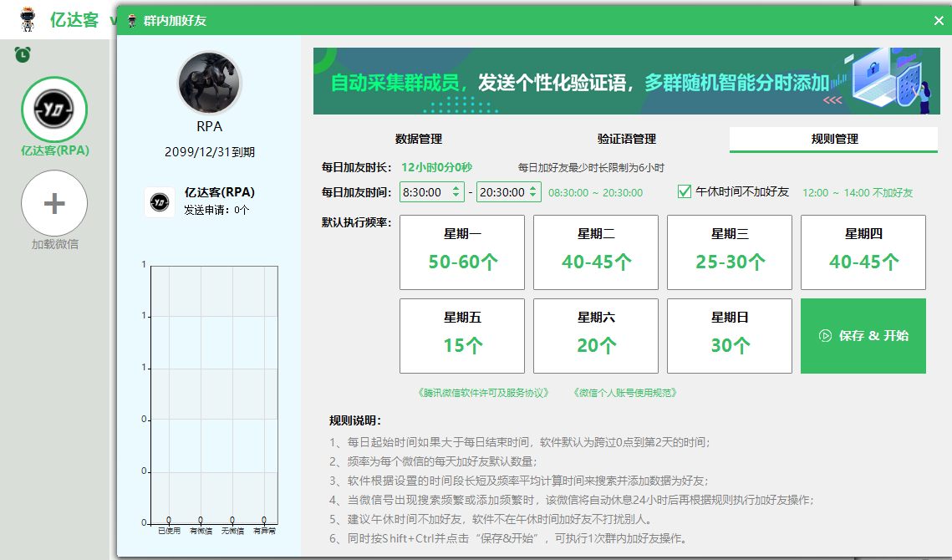Uncheck 午休时间不加好友 checkbox
The width and height of the screenshot is (952, 560).
pos(685,192)
